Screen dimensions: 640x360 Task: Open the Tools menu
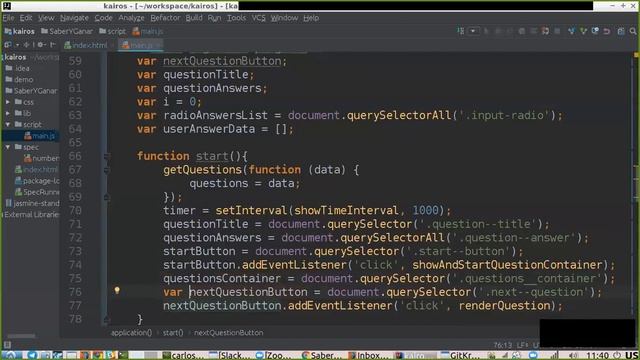tap(236, 18)
